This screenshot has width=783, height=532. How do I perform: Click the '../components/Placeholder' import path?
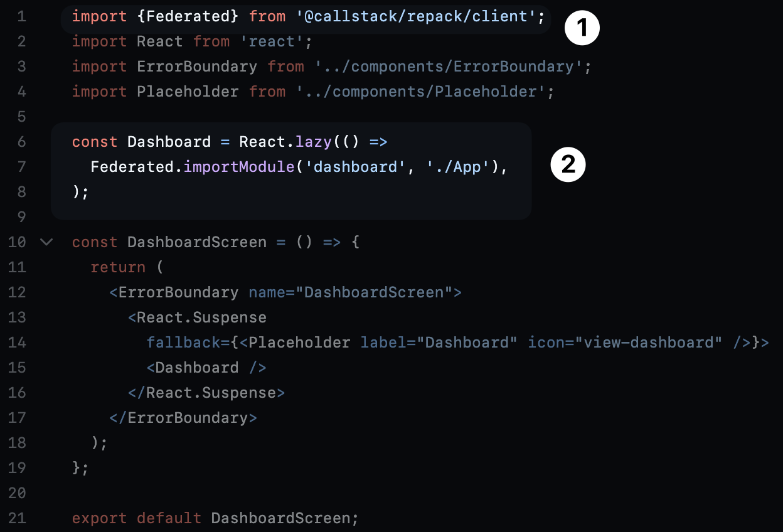tap(421, 92)
